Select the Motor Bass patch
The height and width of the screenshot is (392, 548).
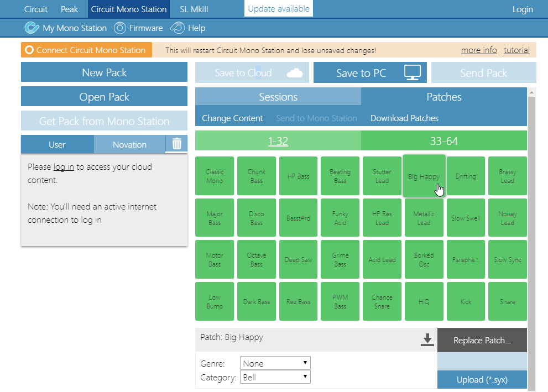[x=215, y=259]
